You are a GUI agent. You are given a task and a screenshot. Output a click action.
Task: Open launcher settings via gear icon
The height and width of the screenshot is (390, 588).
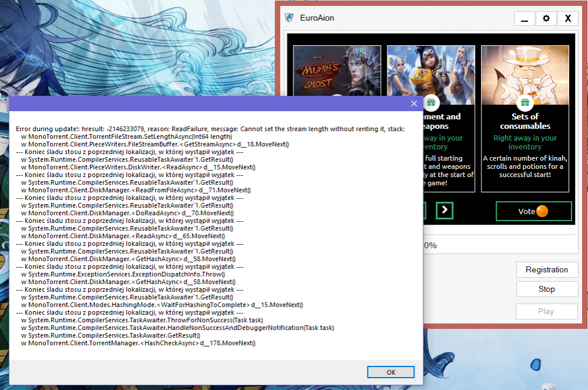click(x=546, y=18)
